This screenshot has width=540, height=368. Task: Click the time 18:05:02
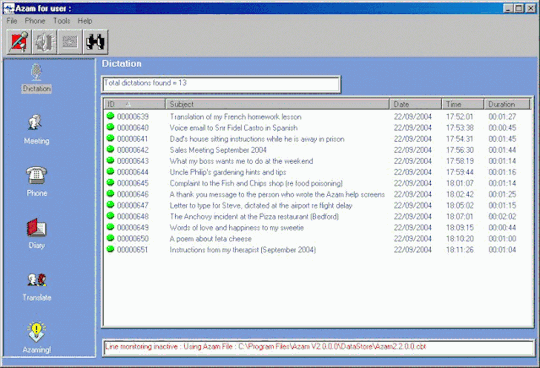click(x=460, y=206)
